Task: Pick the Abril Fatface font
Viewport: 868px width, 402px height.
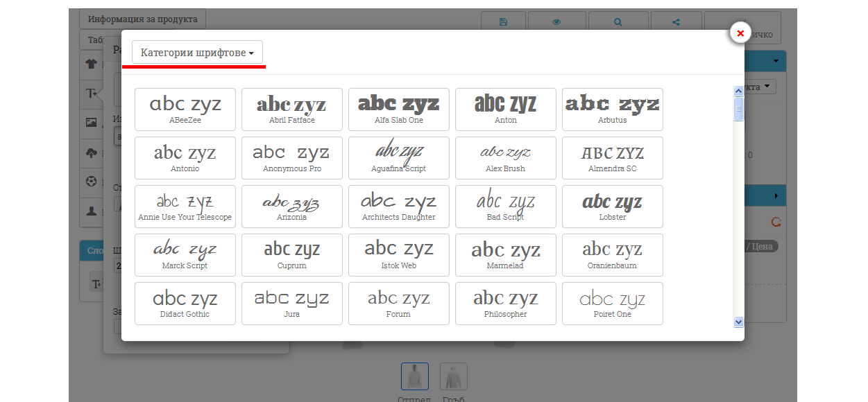Action: coord(291,110)
